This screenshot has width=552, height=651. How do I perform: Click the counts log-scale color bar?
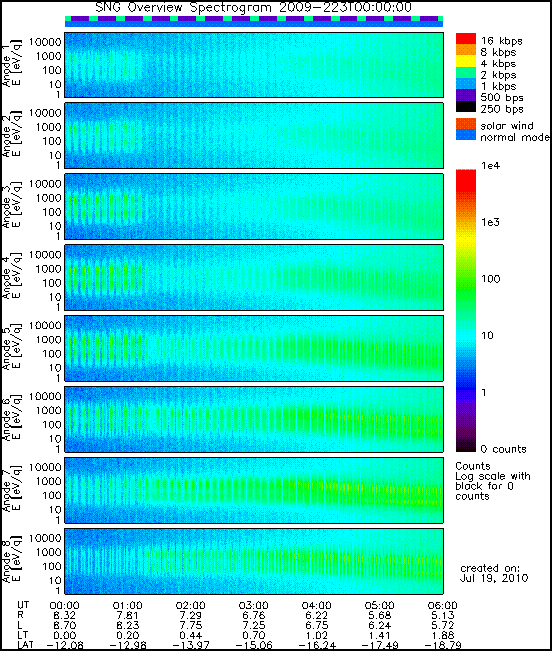tap(466, 311)
